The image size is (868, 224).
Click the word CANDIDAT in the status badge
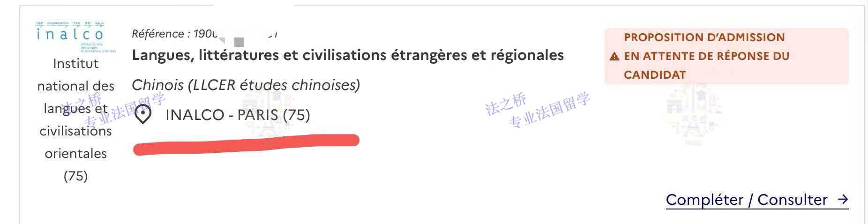point(654,75)
